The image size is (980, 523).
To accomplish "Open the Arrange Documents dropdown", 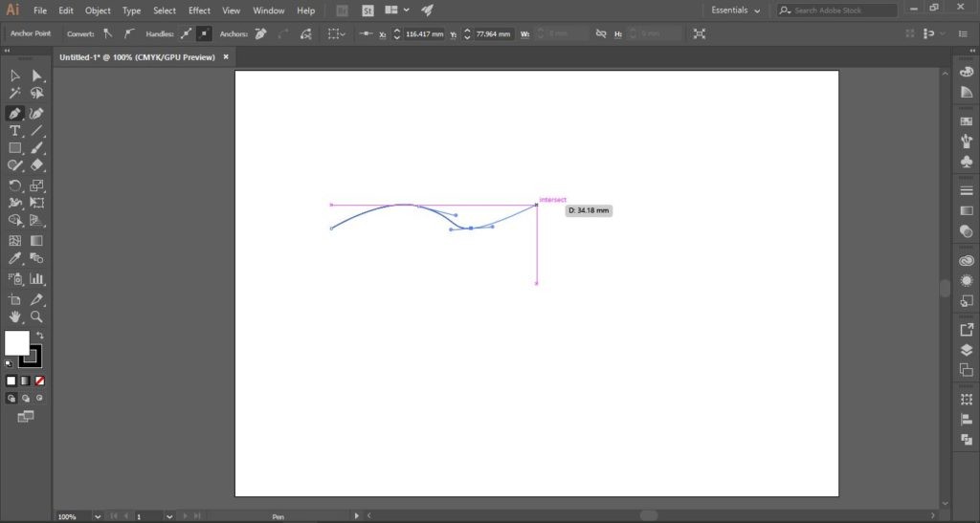I will point(397,10).
